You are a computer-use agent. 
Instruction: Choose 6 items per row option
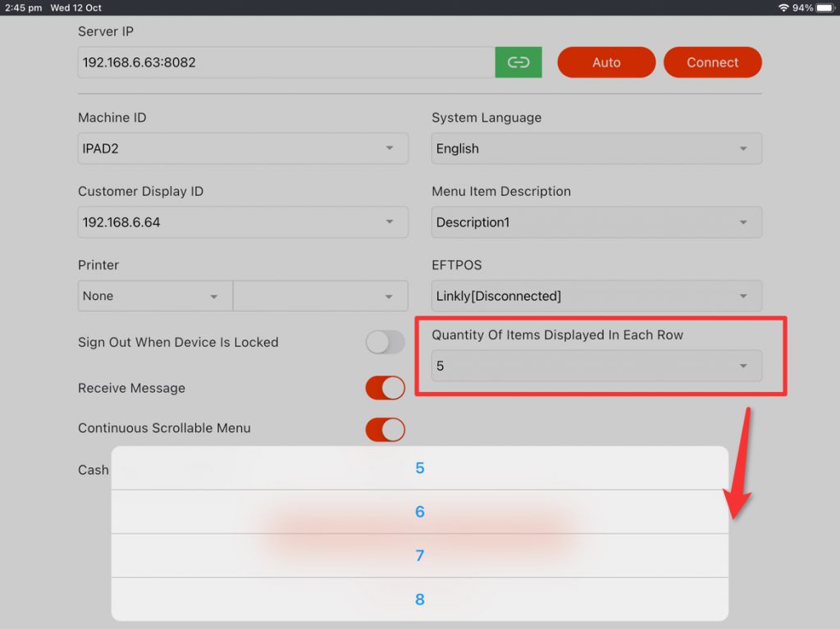(x=420, y=512)
